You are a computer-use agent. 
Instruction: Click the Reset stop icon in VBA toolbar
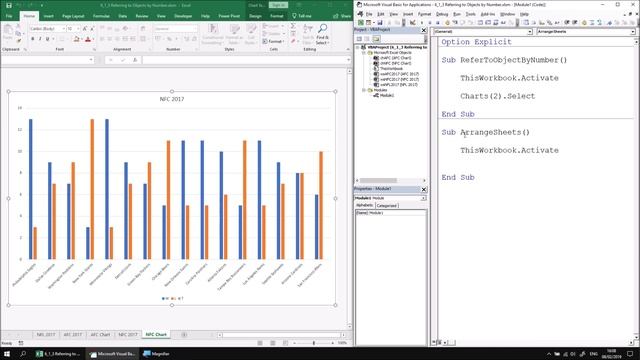[x=438, y=23]
